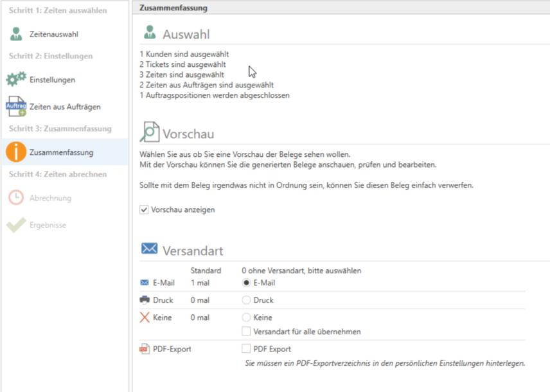Tick the PDF Export checkbox

pyautogui.click(x=245, y=349)
